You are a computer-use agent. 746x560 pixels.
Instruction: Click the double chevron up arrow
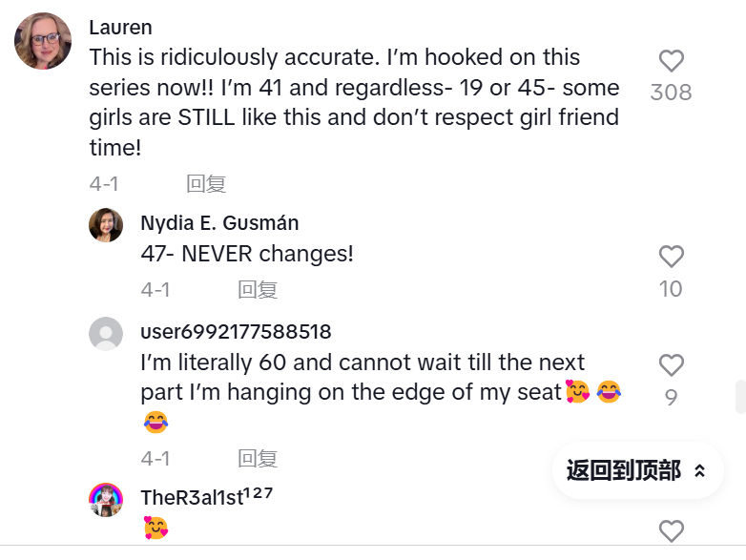(699, 471)
